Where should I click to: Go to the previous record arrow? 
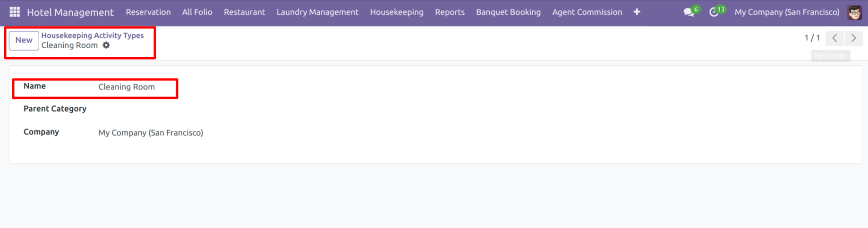point(834,38)
